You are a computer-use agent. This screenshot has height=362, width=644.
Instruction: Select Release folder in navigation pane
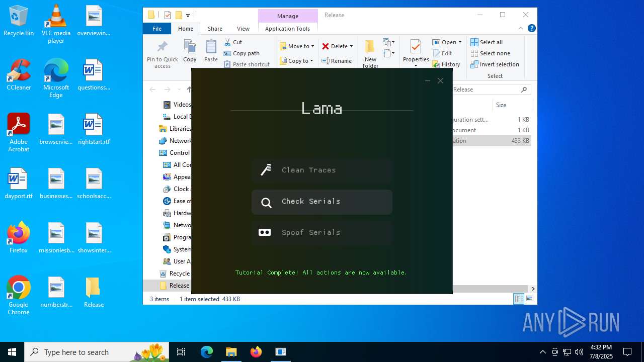pyautogui.click(x=174, y=286)
